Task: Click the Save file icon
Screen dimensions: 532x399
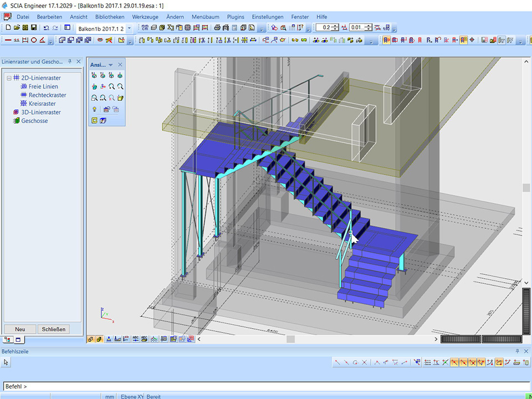Action: tap(34, 28)
